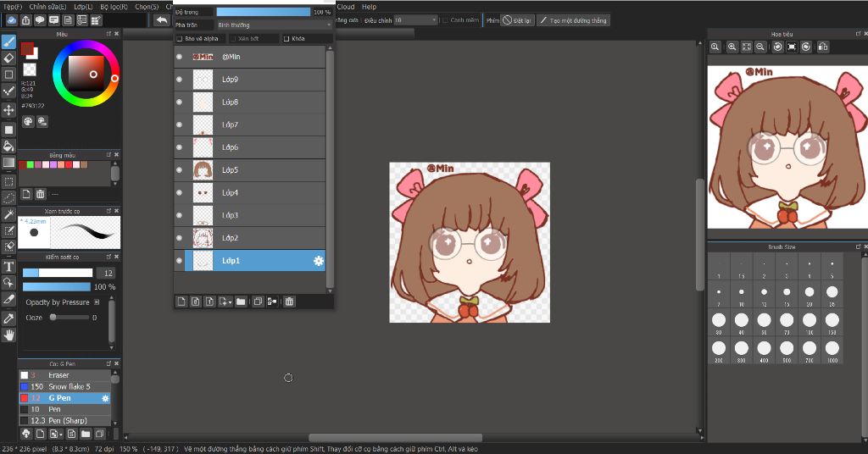The image size is (868, 454).
Task: Open the Chọn(S) menu
Action: pos(147,7)
